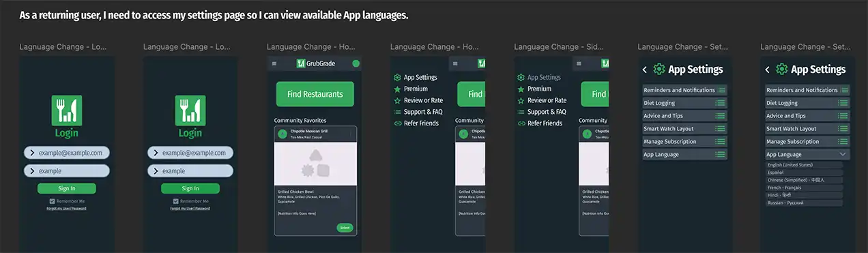Toggle Remember Me checkbox in 'Language Change - Lo...' frame
The width and height of the screenshot is (868, 253).
(176, 201)
